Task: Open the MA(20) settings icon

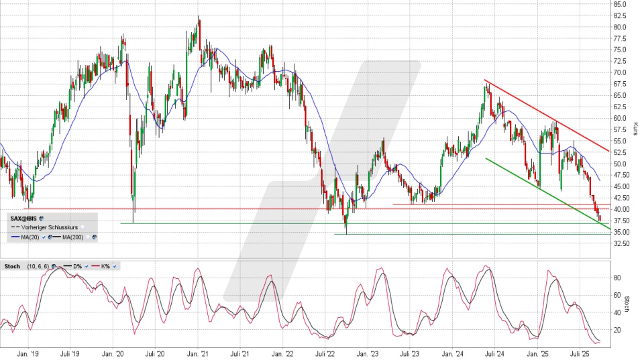Action: [50, 237]
